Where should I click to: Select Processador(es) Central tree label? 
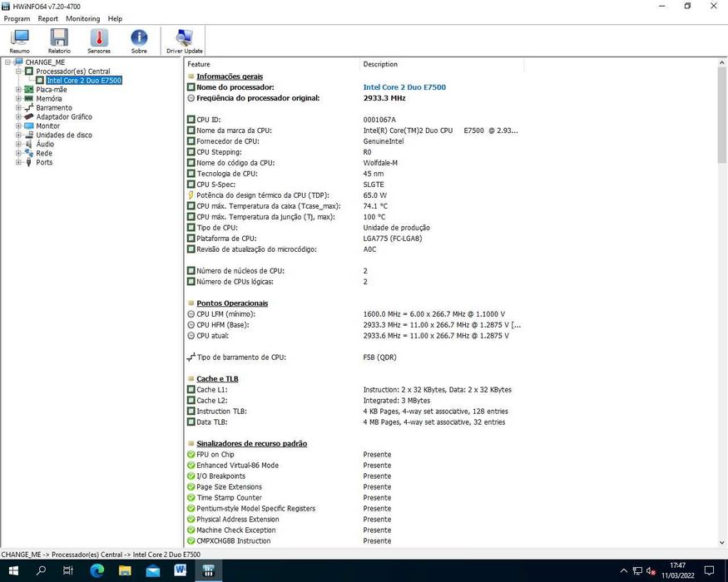[73, 72]
